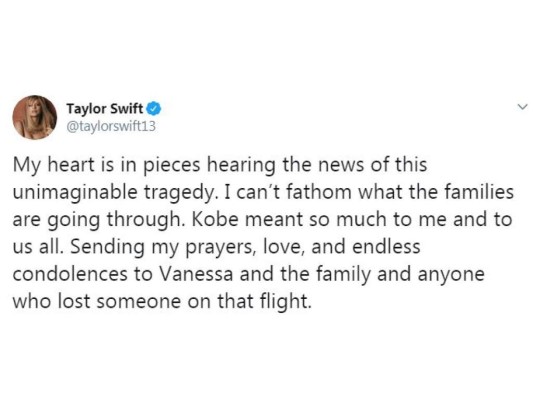
Task: Click the word "condolences" in the tweet
Action: [x=70, y=274]
